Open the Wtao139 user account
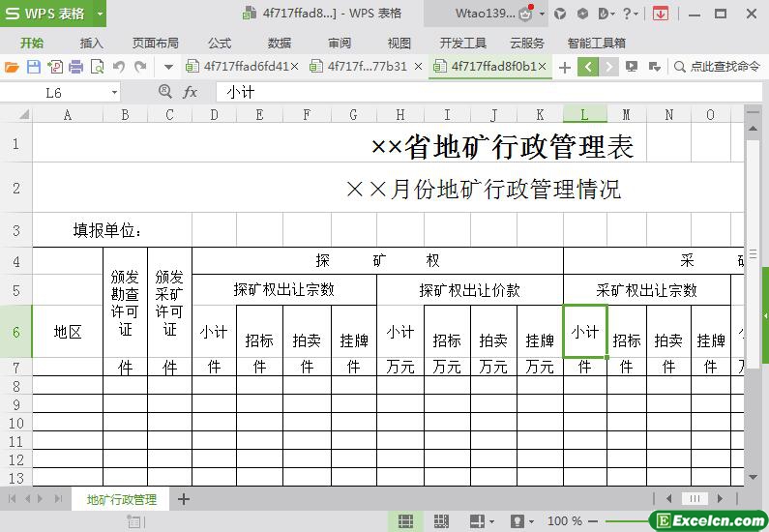 [x=485, y=14]
